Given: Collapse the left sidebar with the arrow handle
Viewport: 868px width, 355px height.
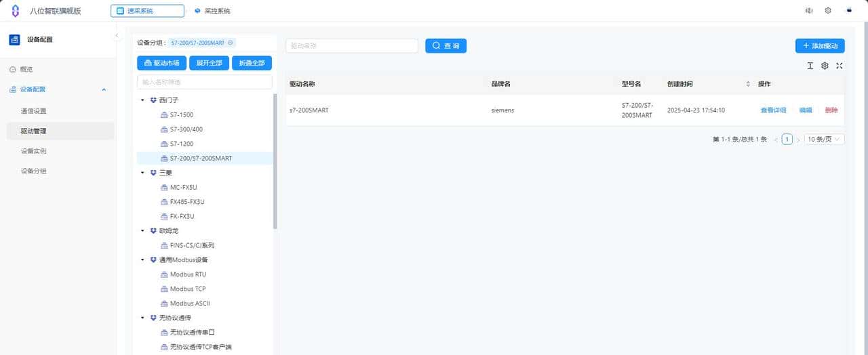Looking at the screenshot, I should (x=116, y=35).
